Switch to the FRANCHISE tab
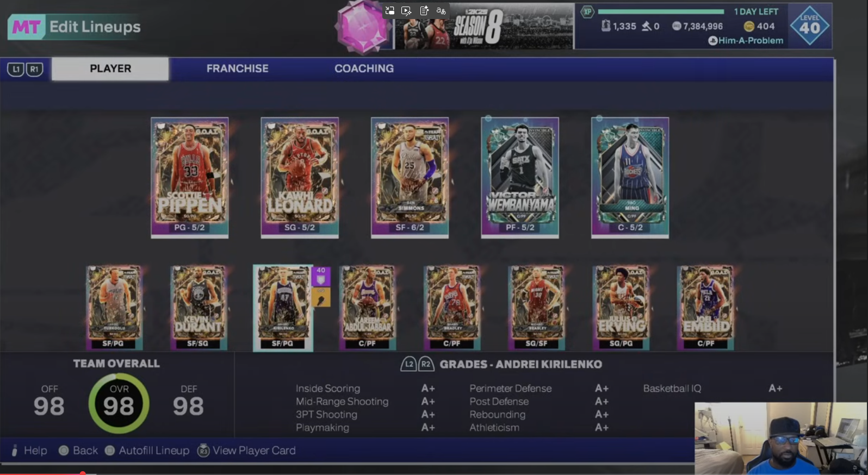The height and width of the screenshot is (475, 868). [237, 68]
